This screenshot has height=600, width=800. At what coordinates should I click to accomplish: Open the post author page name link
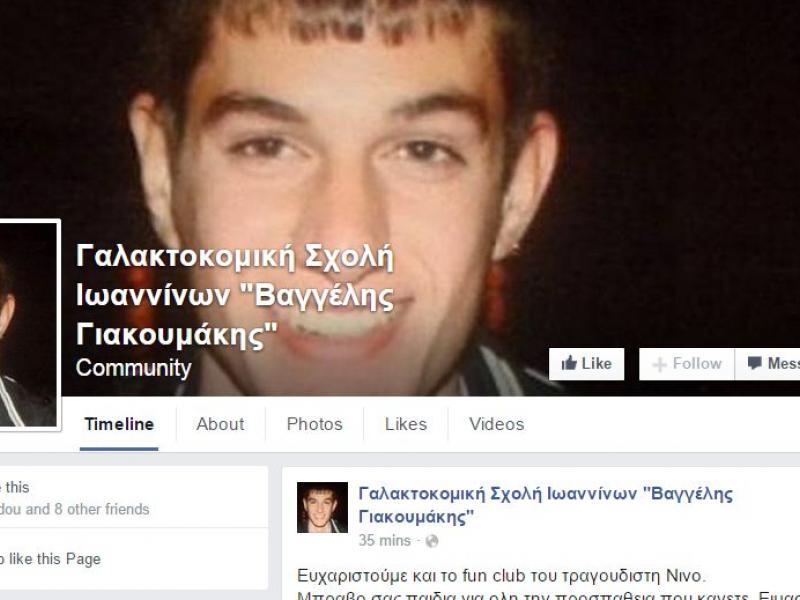click(545, 505)
